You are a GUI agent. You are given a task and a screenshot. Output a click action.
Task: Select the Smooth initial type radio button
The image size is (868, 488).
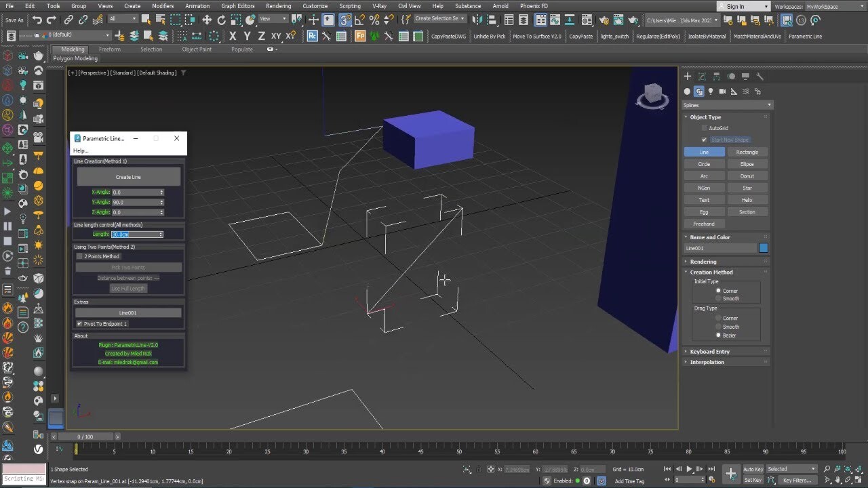pyautogui.click(x=718, y=298)
